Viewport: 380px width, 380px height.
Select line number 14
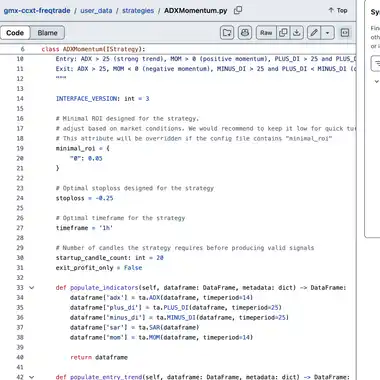(x=20, y=98)
